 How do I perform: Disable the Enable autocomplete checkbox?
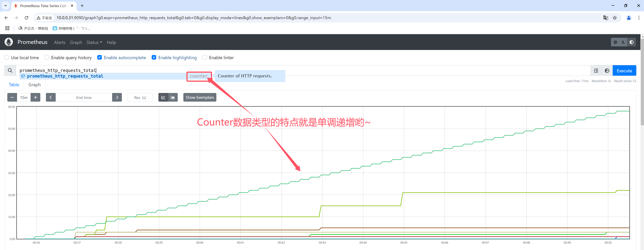click(100, 57)
